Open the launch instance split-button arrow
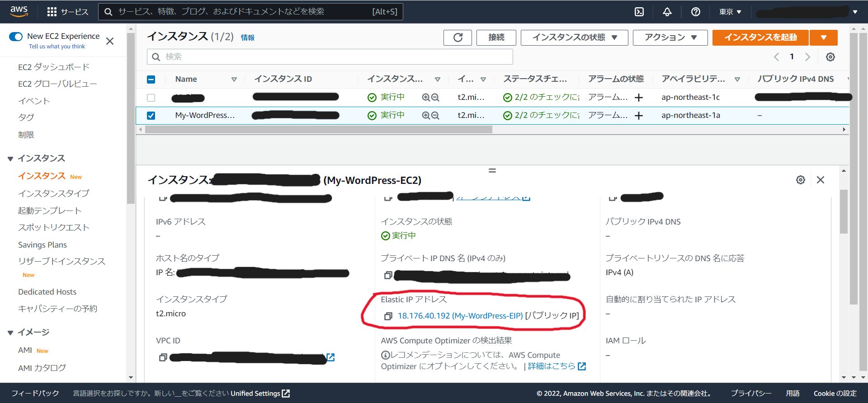This screenshot has height=403, width=868. [824, 37]
